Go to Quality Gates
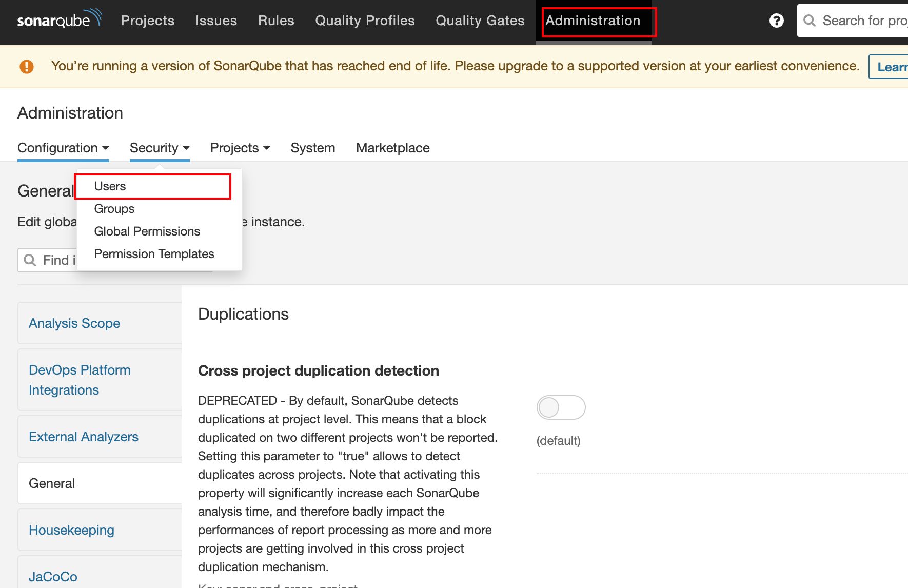908x588 pixels. pyautogui.click(x=480, y=21)
